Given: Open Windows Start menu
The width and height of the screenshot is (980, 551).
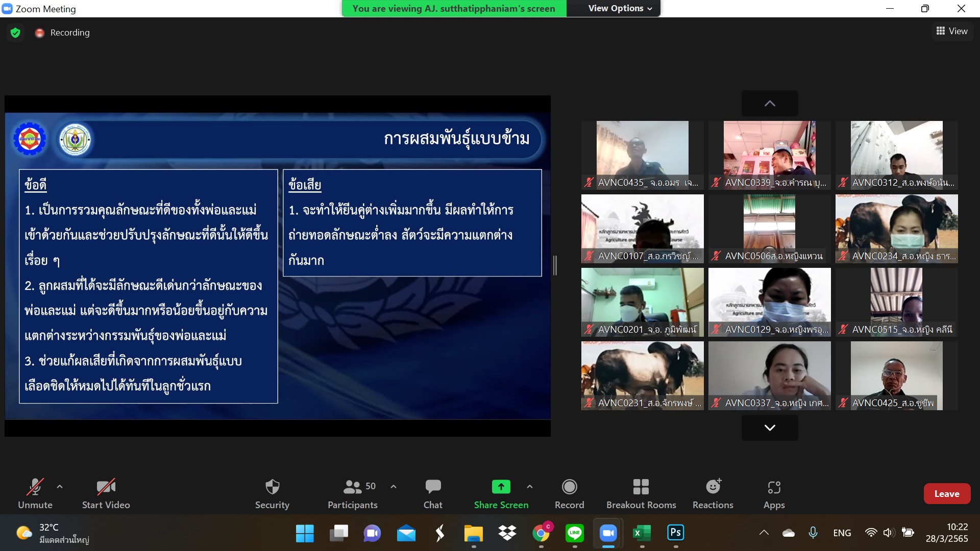Looking at the screenshot, I should pos(305,533).
